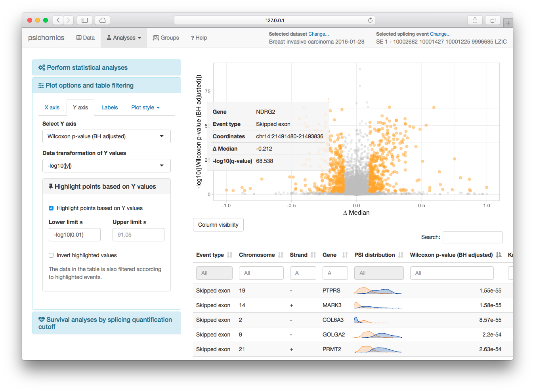
Task: Collapse Plot options and table filtering panel
Action: [x=107, y=85]
